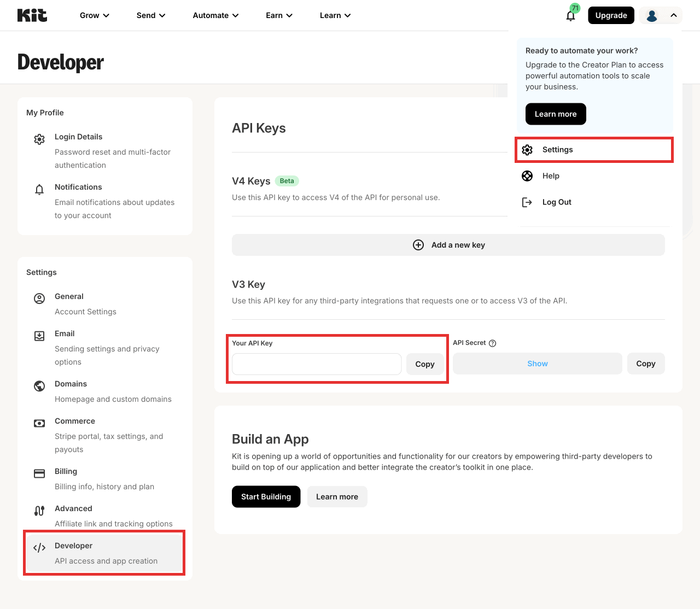Click the Commerce cash icon
The width and height of the screenshot is (700, 609).
point(39,423)
